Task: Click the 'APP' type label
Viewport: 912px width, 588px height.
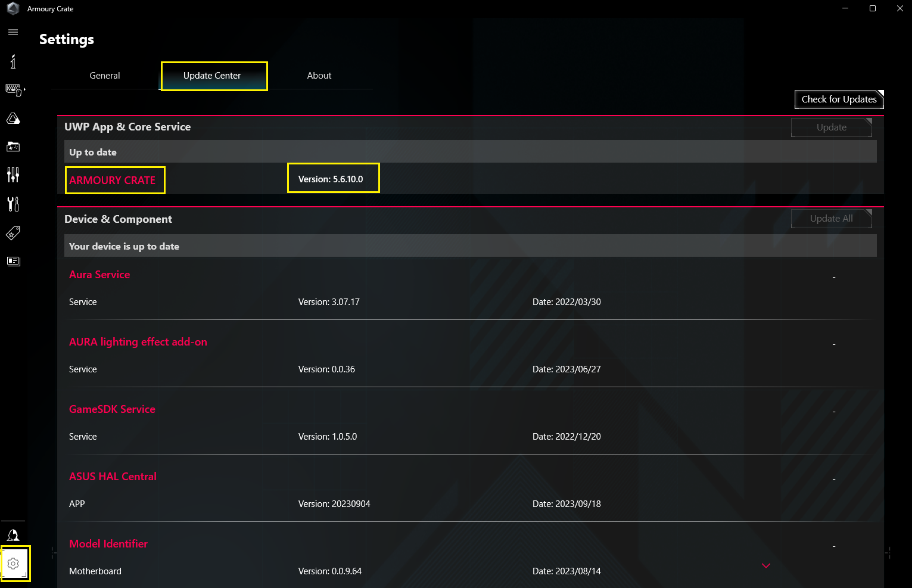Action: [77, 504]
